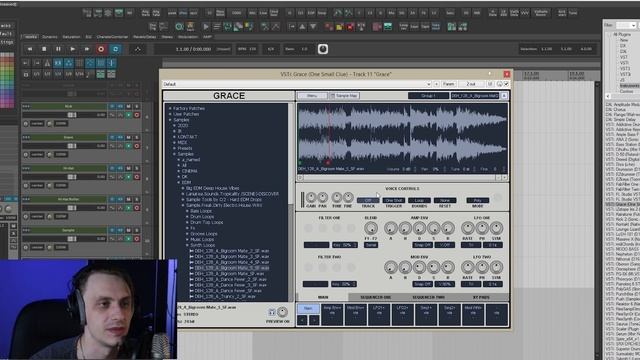Screen dimensions: 640x360
Task: Click the envelope icon next to Repeat
Action: pos(138,49)
